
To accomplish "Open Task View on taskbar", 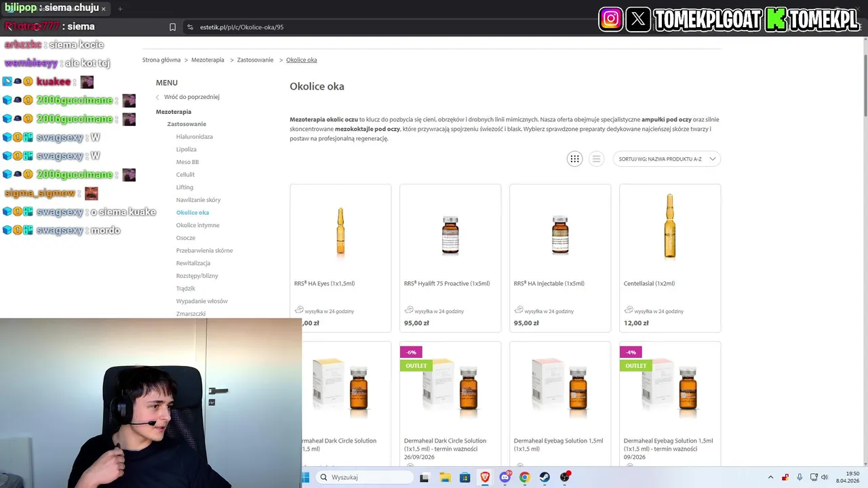I will (425, 477).
